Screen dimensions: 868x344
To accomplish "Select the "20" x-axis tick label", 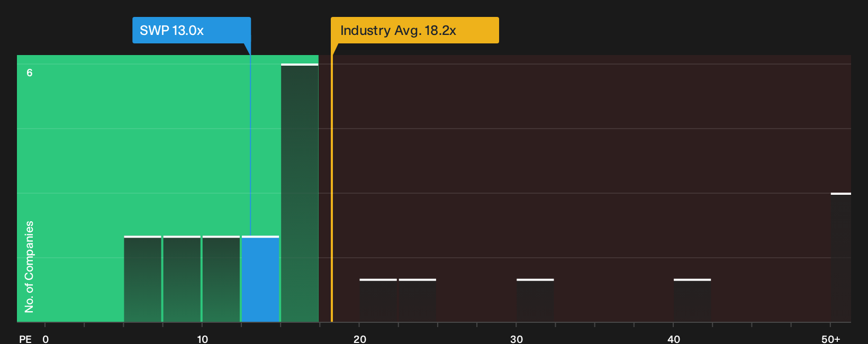I will point(360,339).
